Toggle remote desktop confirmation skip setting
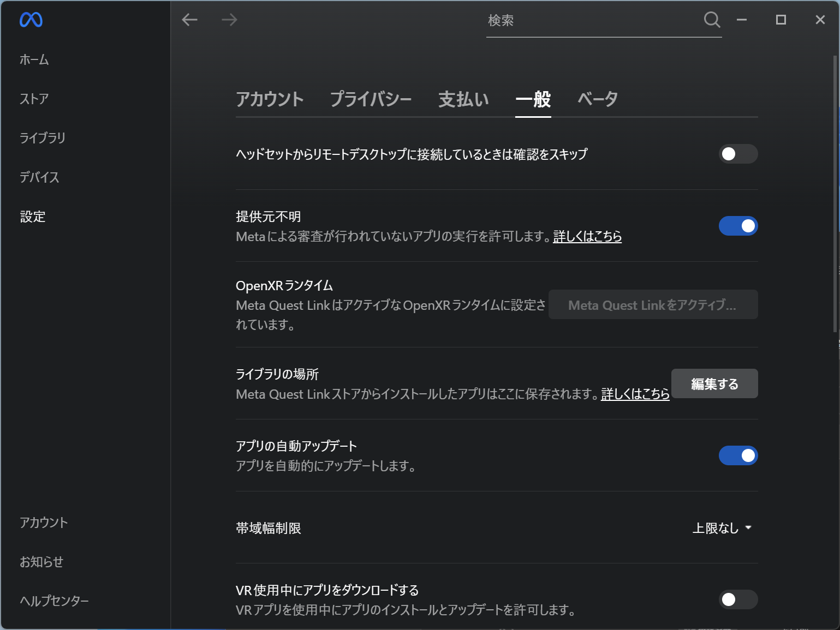The width and height of the screenshot is (840, 630). click(x=738, y=154)
